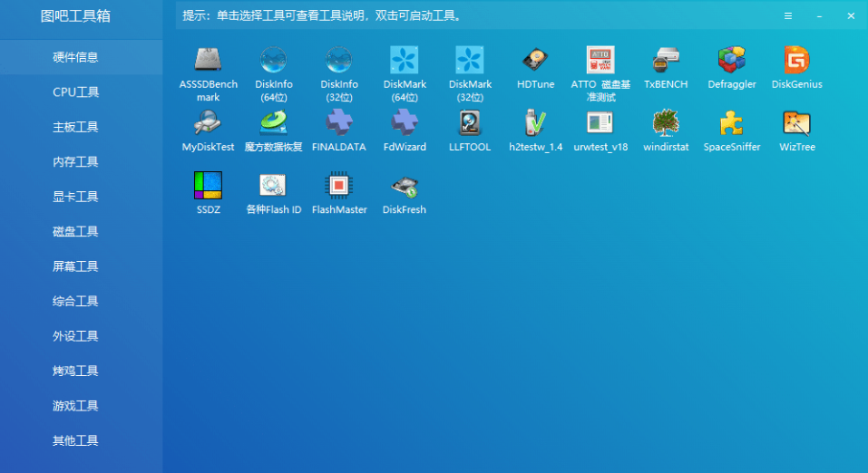Select the ATTO 磁盘基准测试 icon

pos(600,60)
